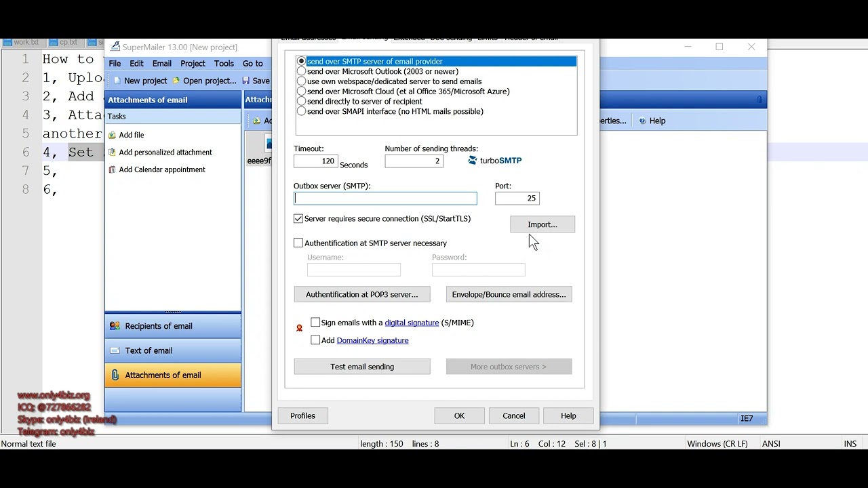
Task: Choose send directly to server of recipient
Action: coord(302,101)
